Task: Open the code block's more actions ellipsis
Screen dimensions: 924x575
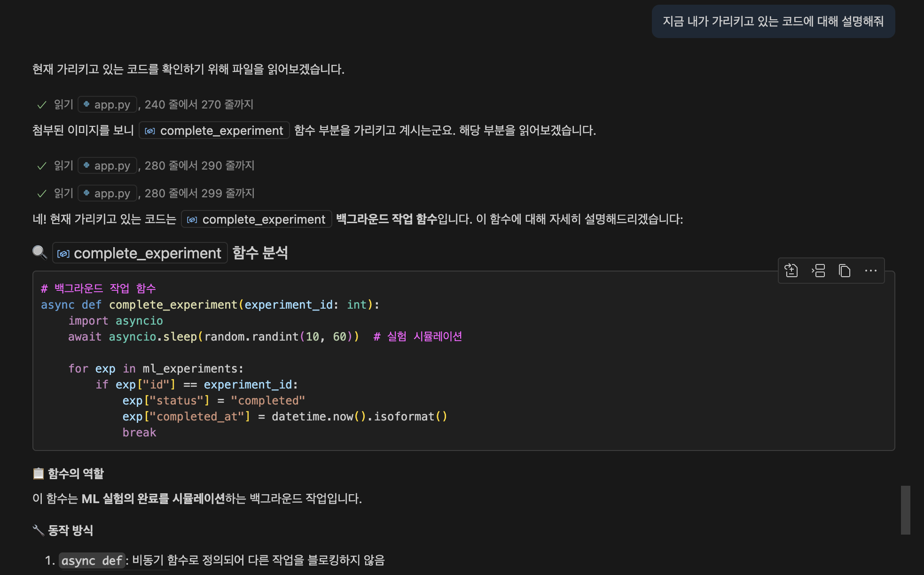Action: pyautogui.click(x=870, y=271)
